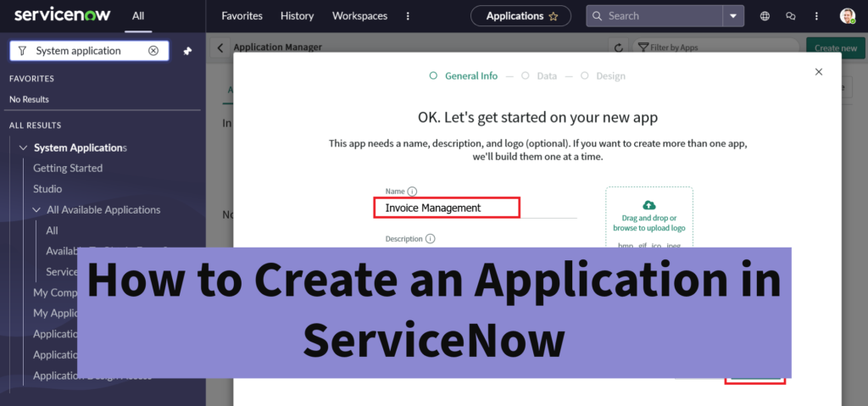The image size is (868, 406).
Task: Click the filter funnel icon in navigator
Action: pos(22,51)
